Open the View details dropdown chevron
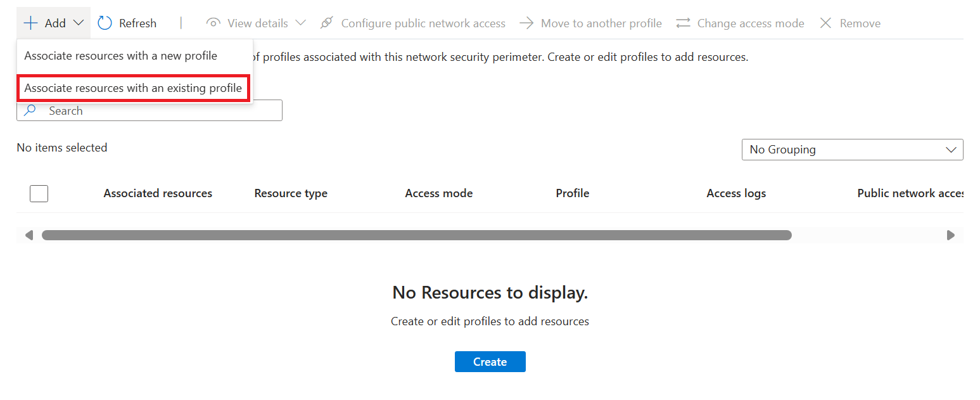980x400 pixels. click(x=301, y=23)
